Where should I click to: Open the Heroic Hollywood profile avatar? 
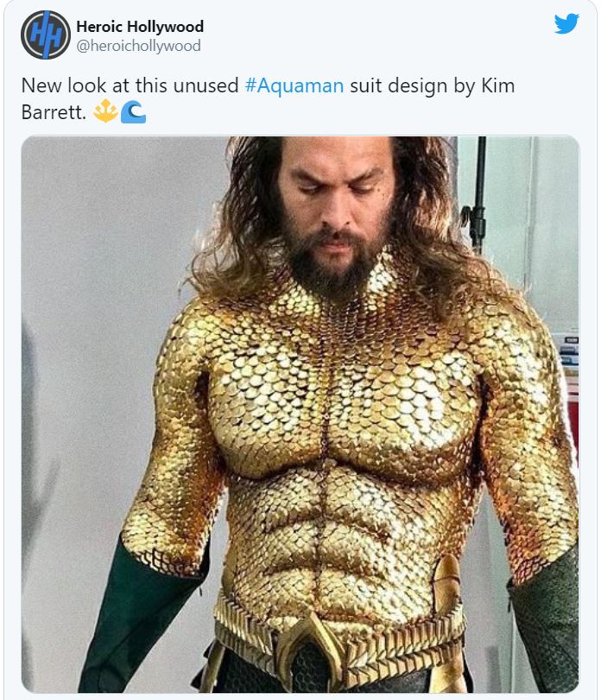[x=46, y=35]
